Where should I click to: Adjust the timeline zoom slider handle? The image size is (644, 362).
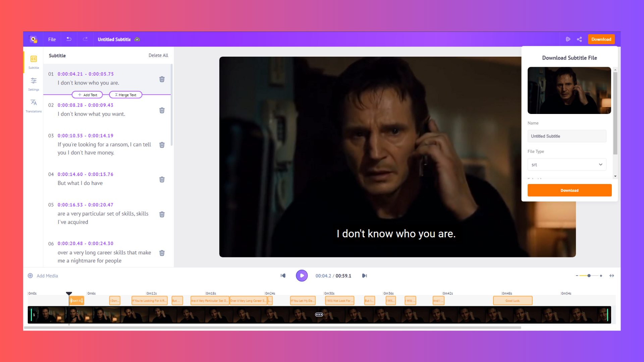tap(589, 276)
